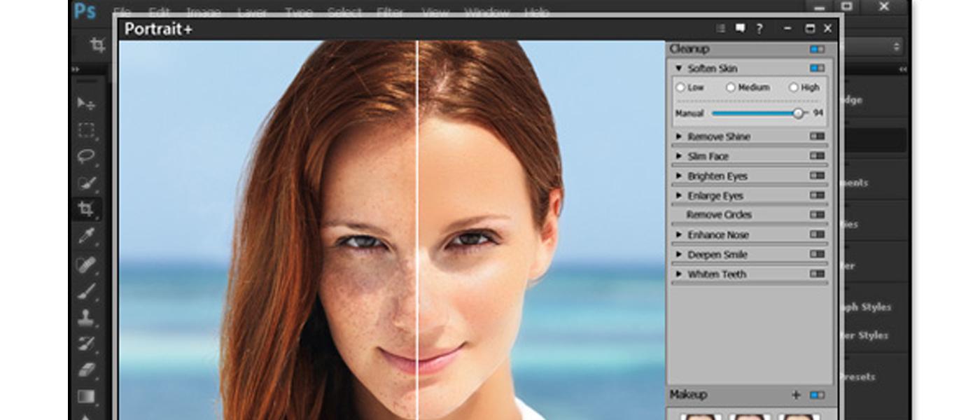The height and width of the screenshot is (420, 980).
Task: Select the Move tool in Photoshop toolbar
Action: [87, 104]
